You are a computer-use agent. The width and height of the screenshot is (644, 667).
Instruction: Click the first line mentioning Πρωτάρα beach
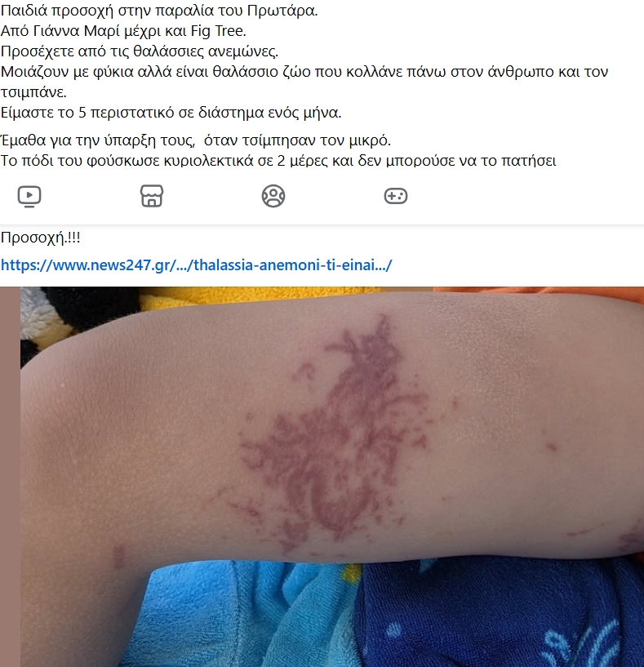(x=159, y=11)
